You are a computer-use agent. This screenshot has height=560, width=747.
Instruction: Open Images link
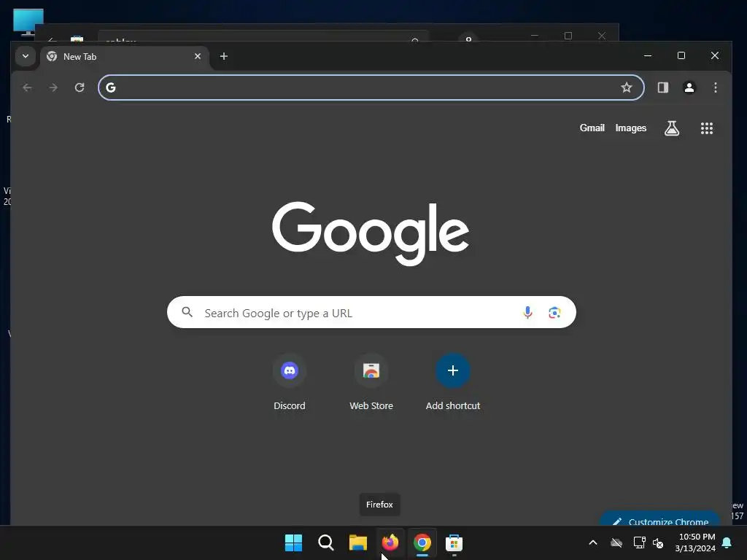click(x=631, y=128)
